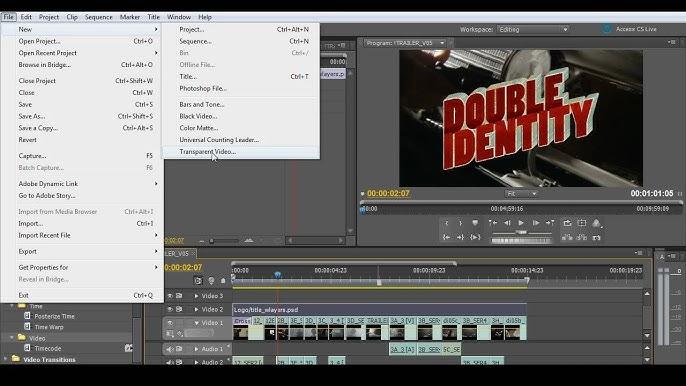This screenshot has height=386, width=686.
Task: Open the Sequence menu in menu bar
Action: [x=98, y=17]
